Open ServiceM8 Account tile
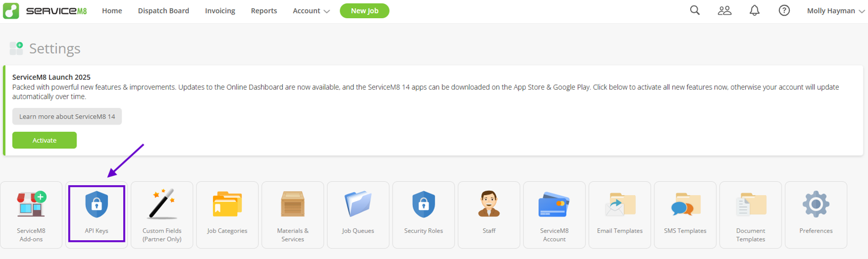The image size is (868, 259). click(x=554, y=215)
